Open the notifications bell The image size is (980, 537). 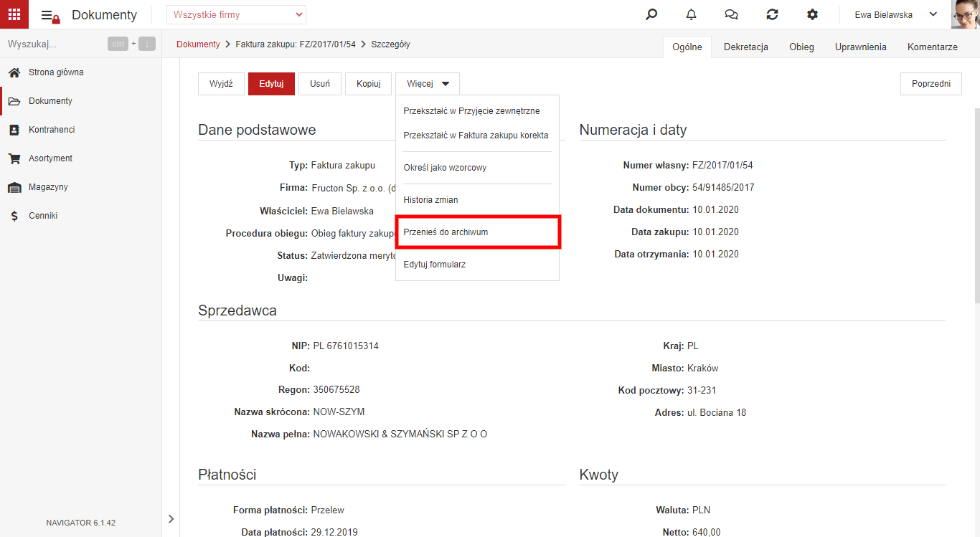click(x=691, y=14)
